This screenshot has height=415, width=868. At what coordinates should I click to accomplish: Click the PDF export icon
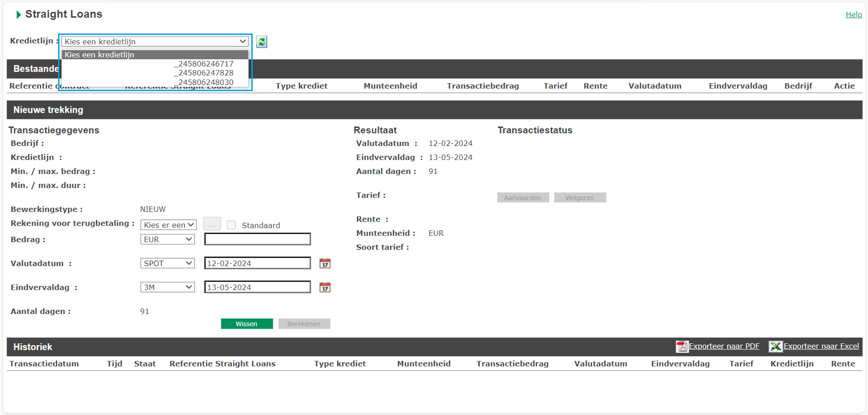click(x=682, y=346)
